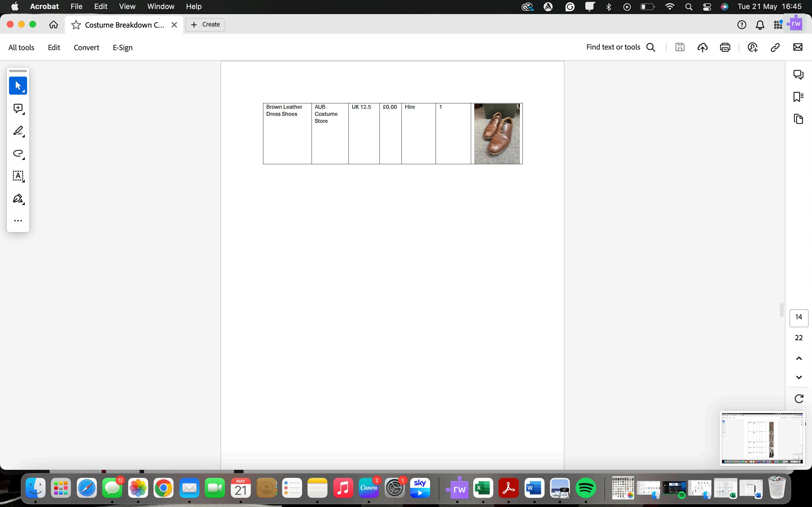Open the View menu in menu bar
The height and width of the screenshot is (507, 812).
coord(127,6)
